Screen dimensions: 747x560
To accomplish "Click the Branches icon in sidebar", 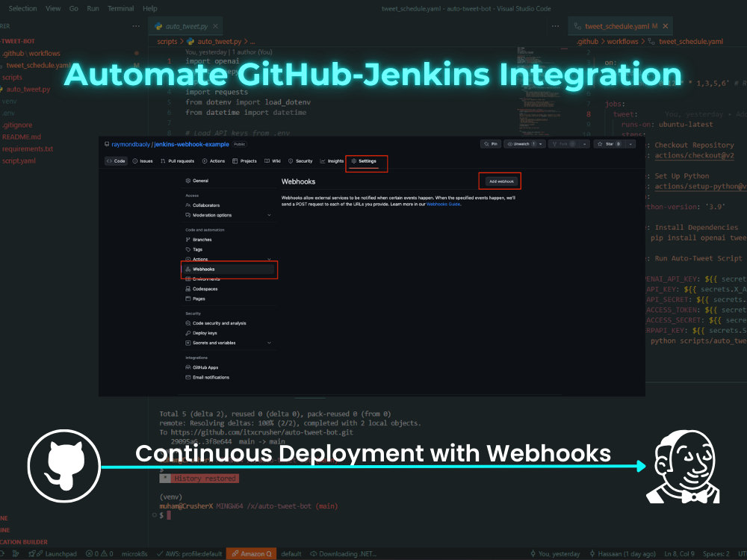I will 187,240.
